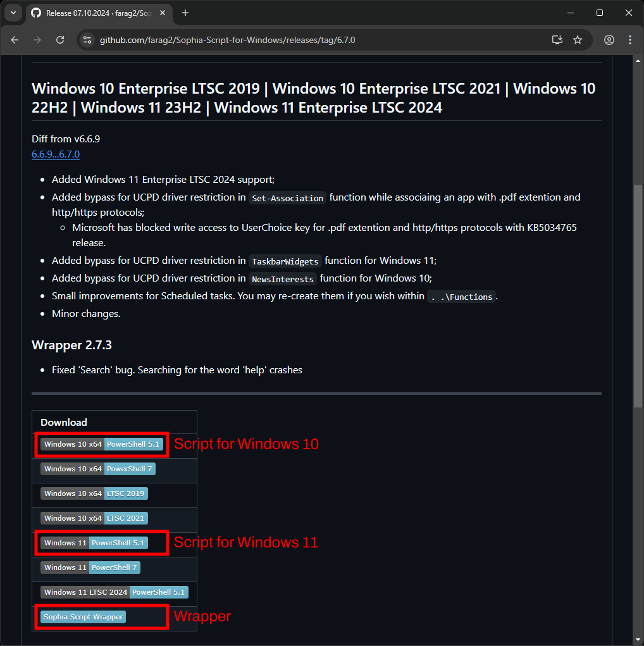Download Windows 11 LTSC 2024 PowerShell 5.1 badge
644x646 pixels.
[115, 592]
